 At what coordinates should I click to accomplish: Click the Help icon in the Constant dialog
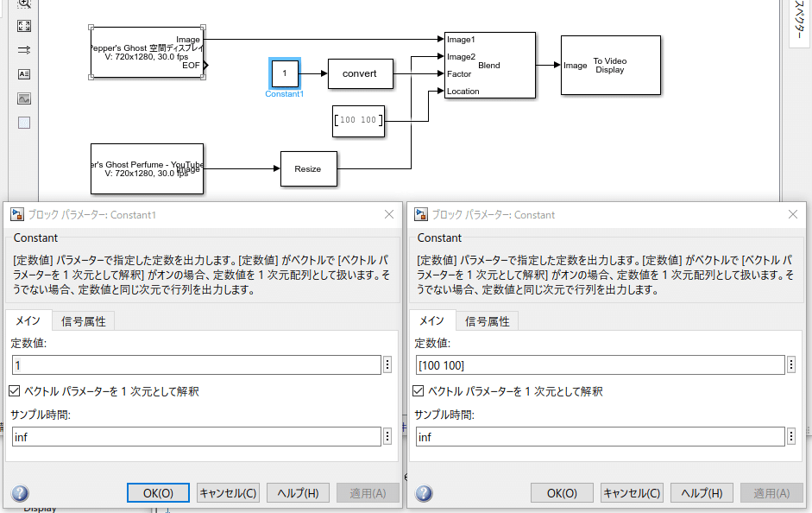pos(424,493)
